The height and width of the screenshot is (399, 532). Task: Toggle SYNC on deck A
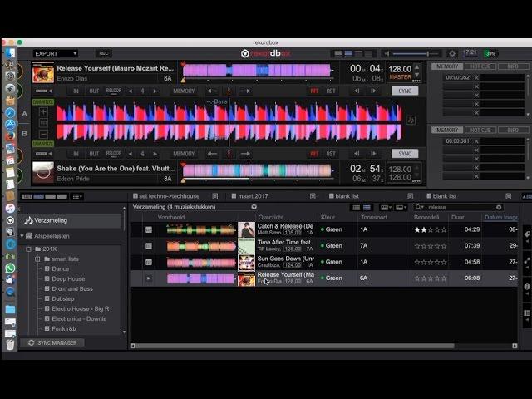(x=405, y=91)
